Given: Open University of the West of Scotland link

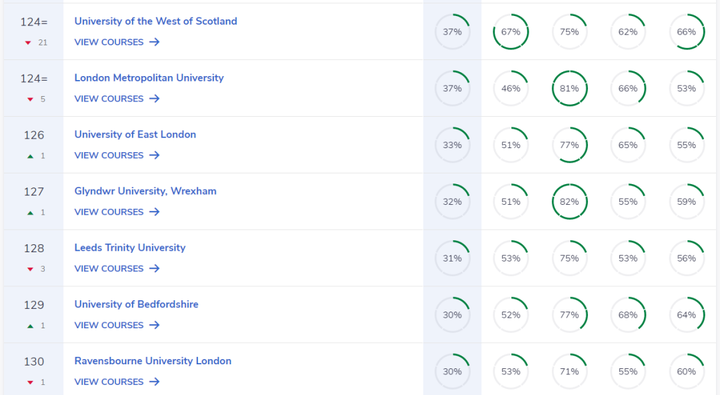Looking at the screenshot, I should (156, 21).
